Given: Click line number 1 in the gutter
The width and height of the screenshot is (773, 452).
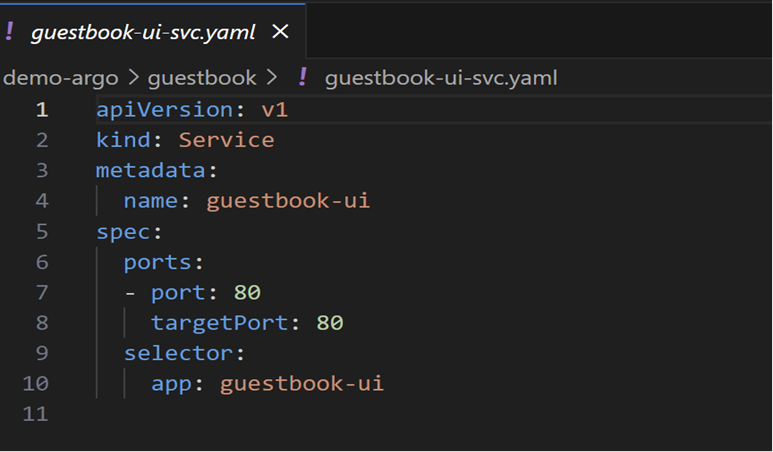Looking at the screenshot, I should (42, 110).
